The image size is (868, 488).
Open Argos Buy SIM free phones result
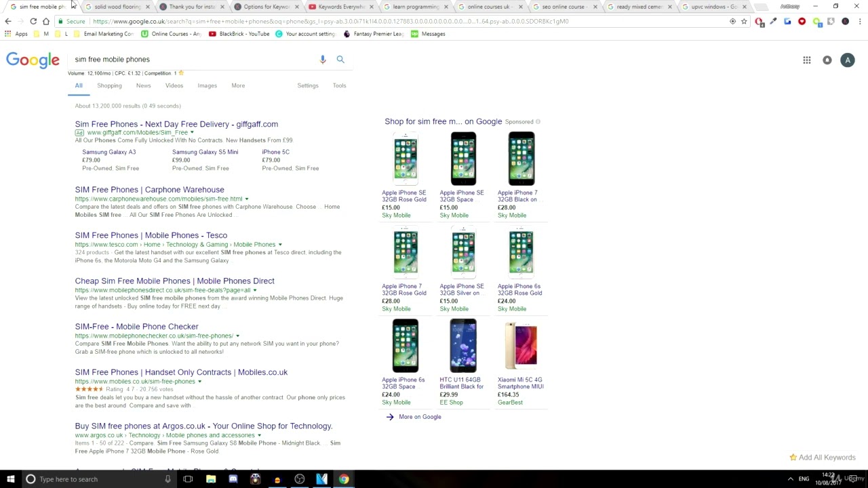pyautogui.click(x=203, y=426)
